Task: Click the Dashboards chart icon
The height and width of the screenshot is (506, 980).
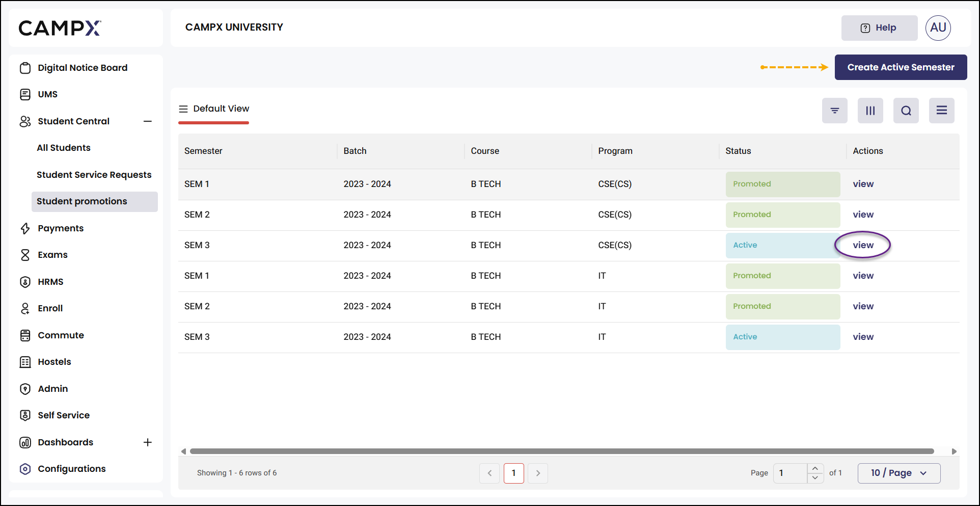Action: [x=25, y=442]
